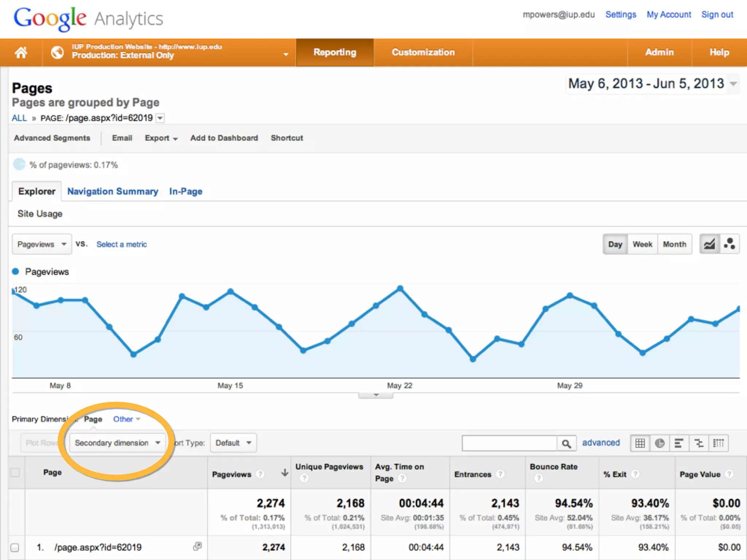
Task: Go to the Customization tab
Action: pos(423,52)
